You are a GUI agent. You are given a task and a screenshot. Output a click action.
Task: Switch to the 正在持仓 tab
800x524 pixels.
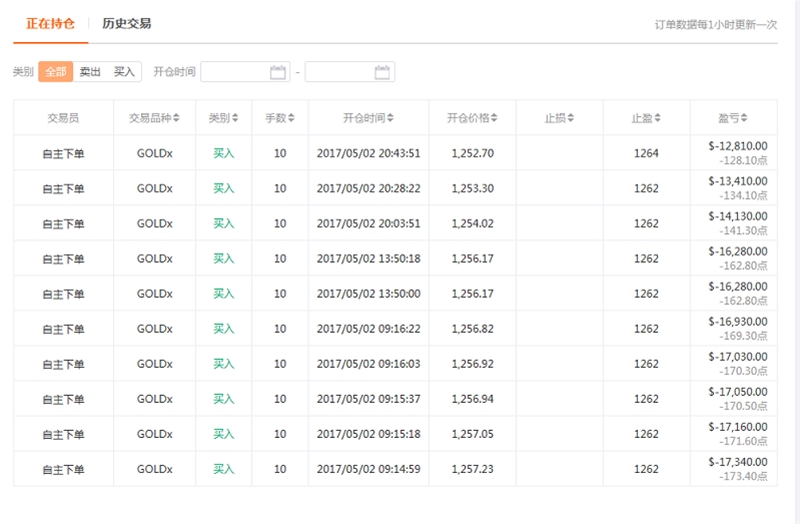51,23
